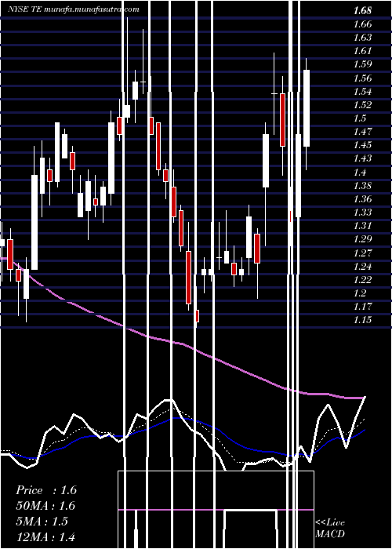Select the '50MA : 1.6' legend entry
392x549 pixels.
coord(45,506)
